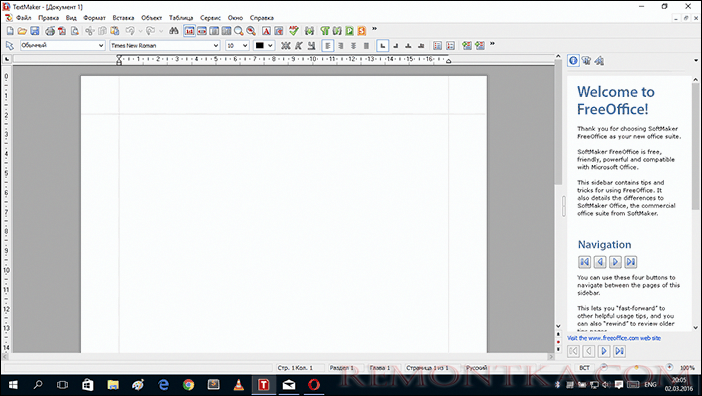702x396 pixels.
Task: Print the document using printer icon
Action: click(x=50, y=30)
